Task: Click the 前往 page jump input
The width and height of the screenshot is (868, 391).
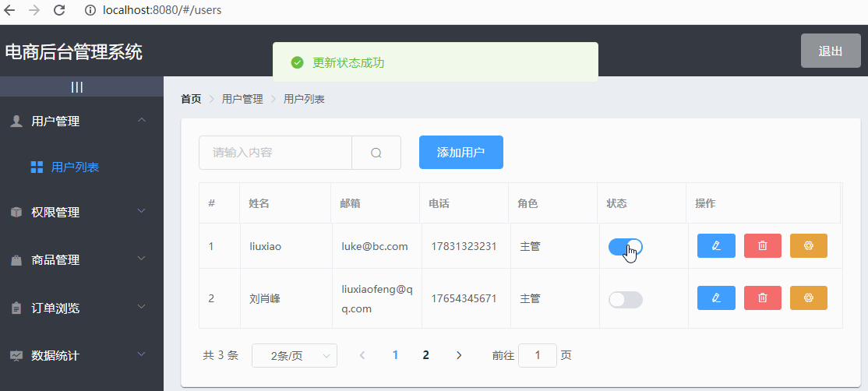Action: pyautogui.click(x=538, y=355)
